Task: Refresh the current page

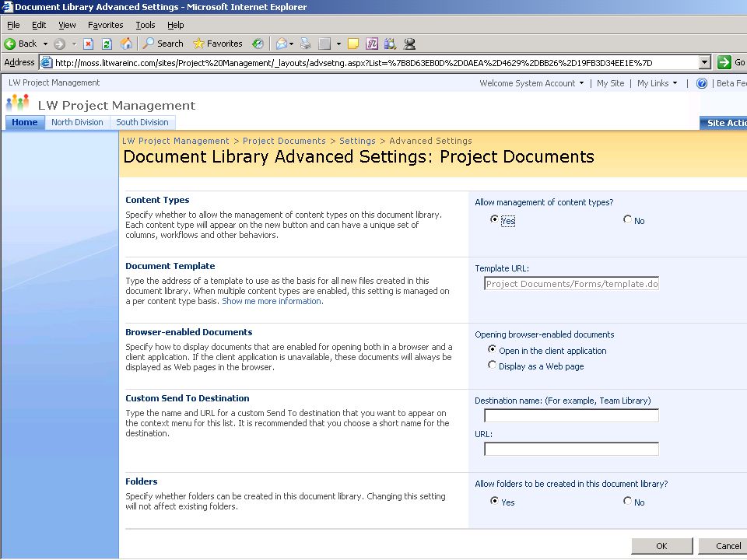Action: pos(107,44)
